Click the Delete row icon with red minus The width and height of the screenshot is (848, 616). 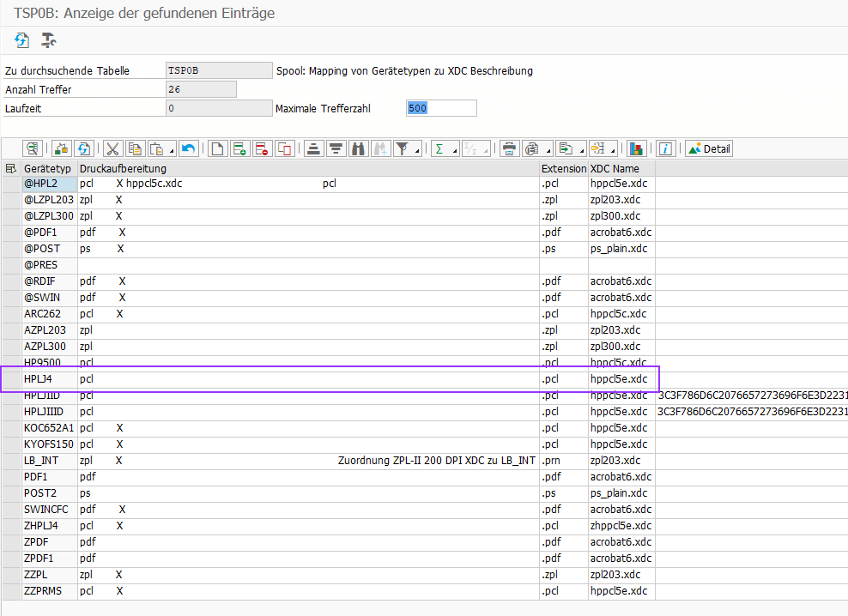[262, 148]
